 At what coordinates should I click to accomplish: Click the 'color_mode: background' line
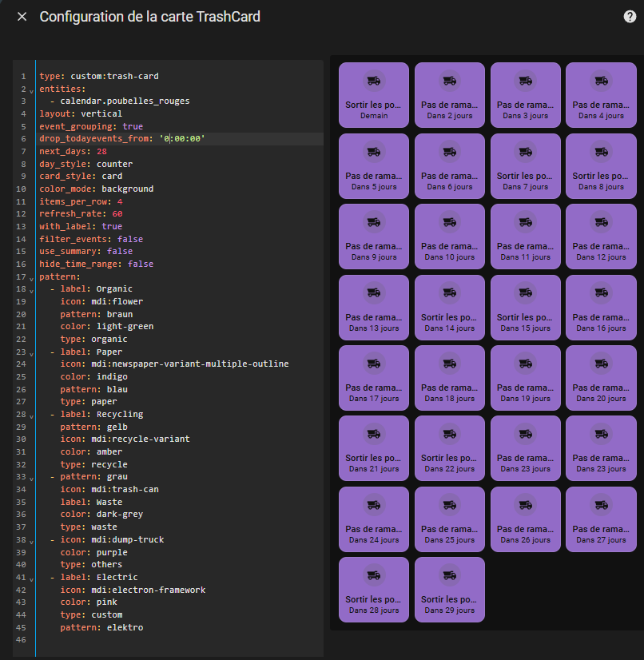[97, 189]
